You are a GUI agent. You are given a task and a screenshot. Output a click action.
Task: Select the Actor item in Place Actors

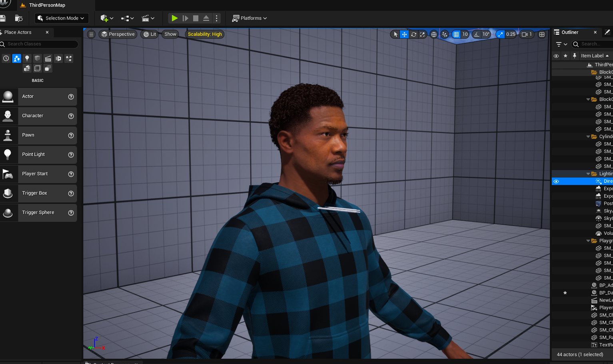38,97
